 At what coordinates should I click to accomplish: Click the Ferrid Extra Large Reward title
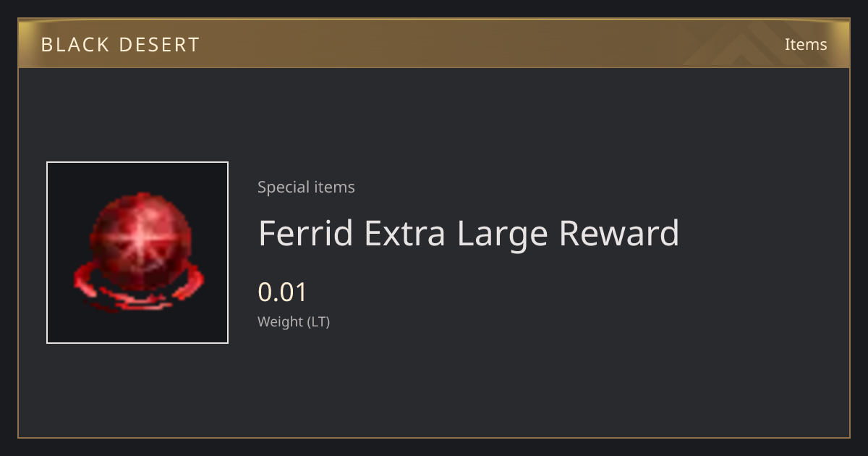(469, 233)
